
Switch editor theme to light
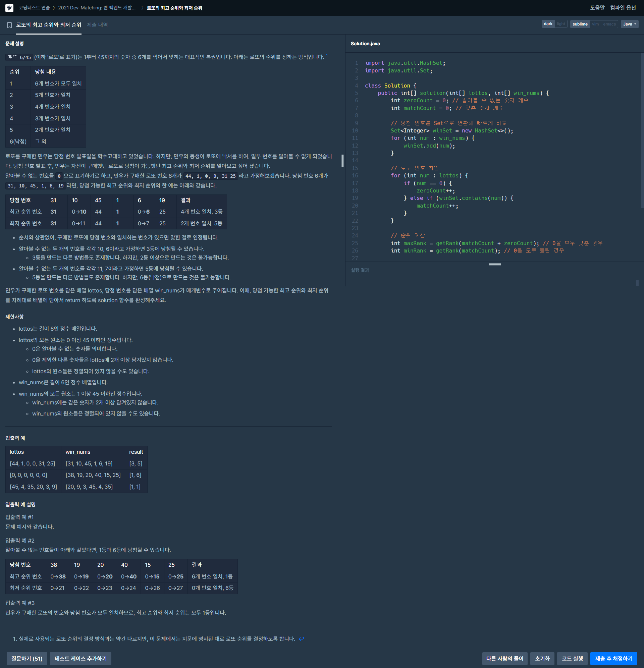coord(561,24)
